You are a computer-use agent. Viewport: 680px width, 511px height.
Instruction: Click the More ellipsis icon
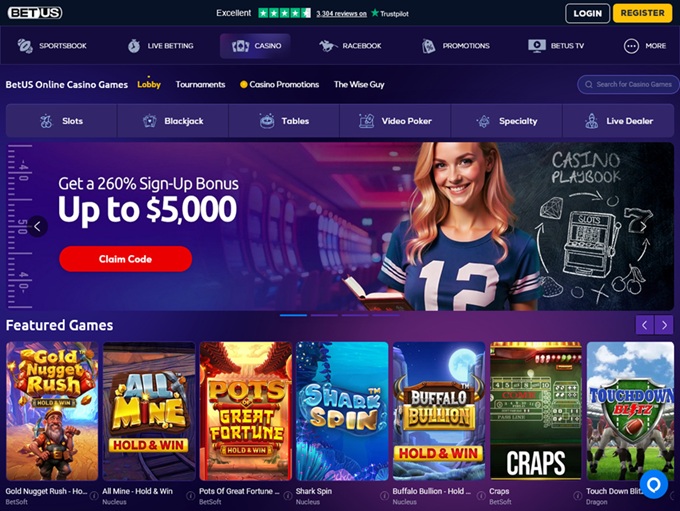(x=631, y=46)
